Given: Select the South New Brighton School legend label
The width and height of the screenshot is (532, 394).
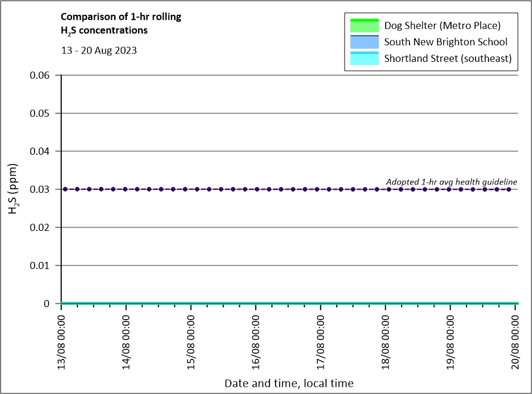Looking at the screenshot, I should pyautogui.click(x=446, y=42).
